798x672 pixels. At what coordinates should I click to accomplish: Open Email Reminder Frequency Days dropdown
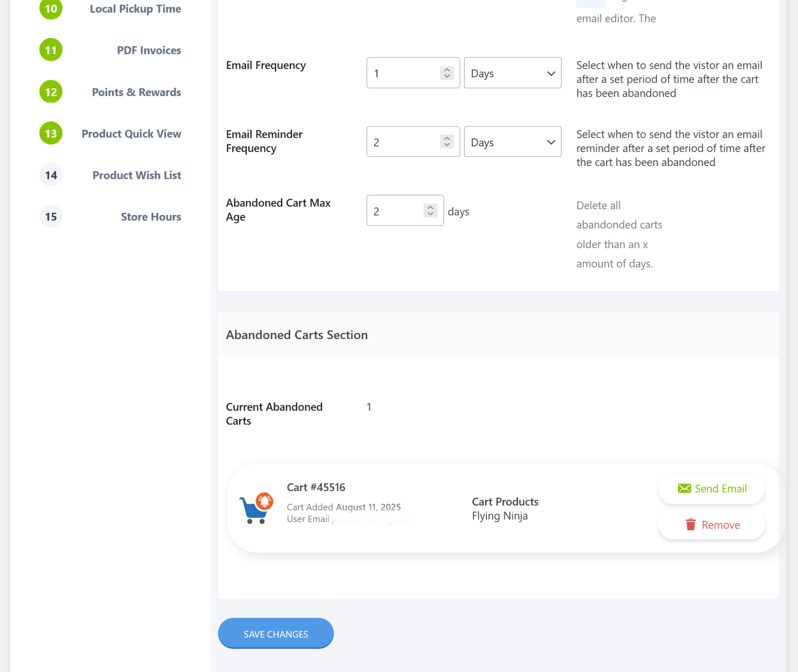[512, 142]
